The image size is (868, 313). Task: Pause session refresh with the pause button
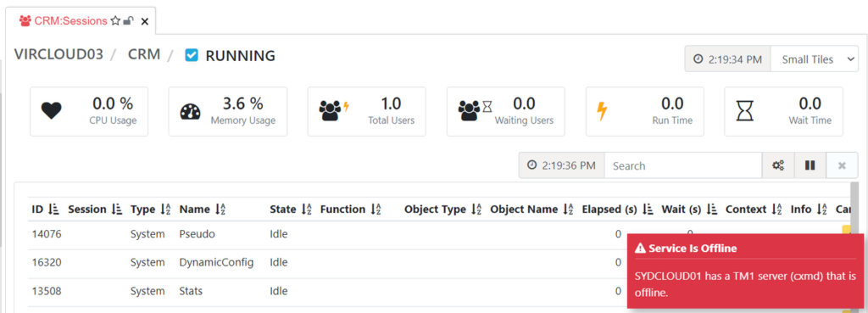point(810,165)
